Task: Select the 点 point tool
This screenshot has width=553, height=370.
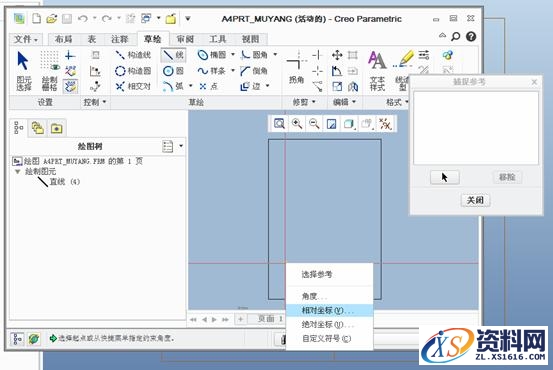Action: pyautogui.click(x=208, y=86)
